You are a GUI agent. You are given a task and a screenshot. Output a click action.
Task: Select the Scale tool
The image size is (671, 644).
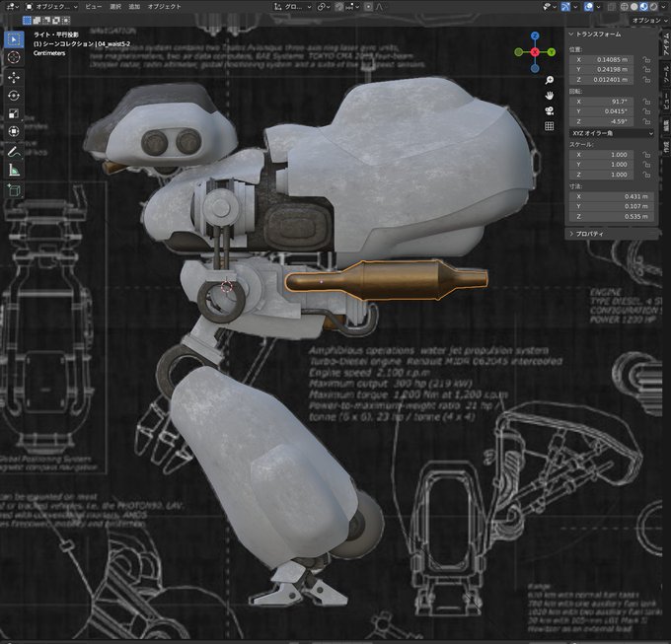click(x=14, y=113)
